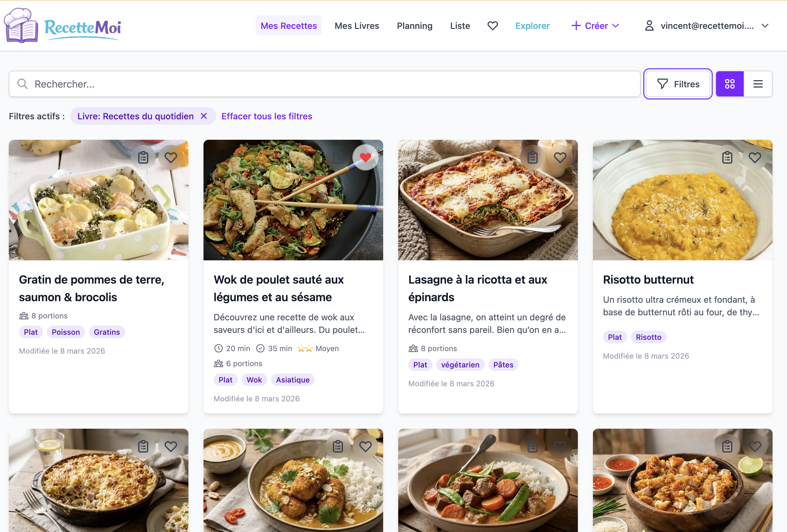The width and height of the screenshot is (787, 532).
Task: Open the user profile icon
Action: [x=649, y=25]
